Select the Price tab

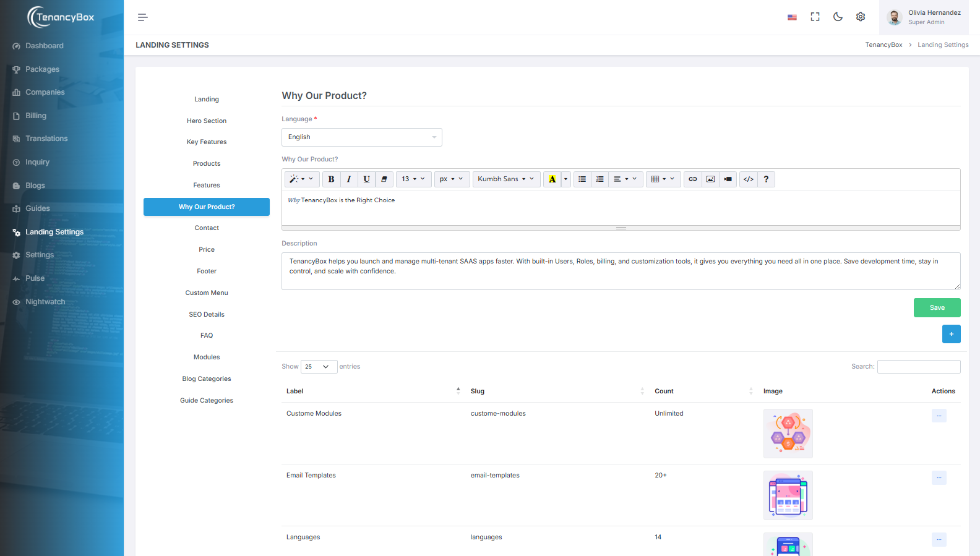click(x=207, y=249)
